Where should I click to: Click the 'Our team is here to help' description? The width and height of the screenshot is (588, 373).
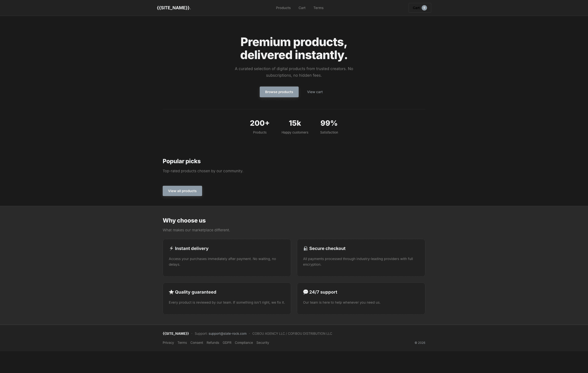click(x=342, y=302)
